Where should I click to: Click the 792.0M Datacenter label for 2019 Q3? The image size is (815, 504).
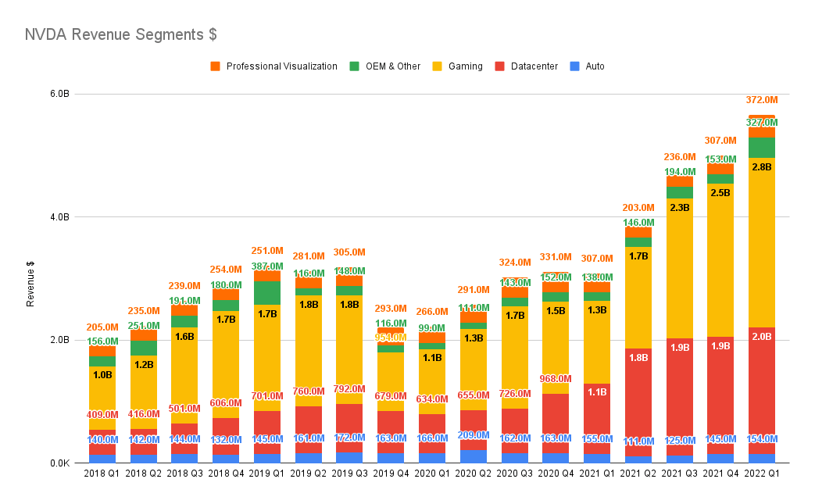349,389
